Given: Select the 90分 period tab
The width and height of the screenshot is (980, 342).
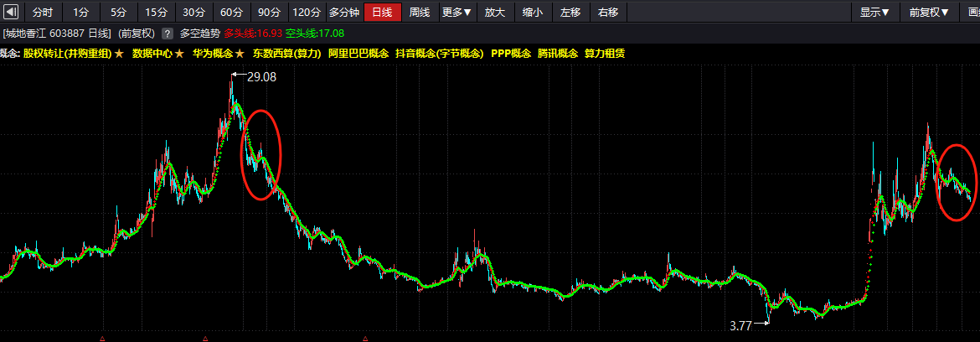Looking at the screenshot, I should 269,12.
